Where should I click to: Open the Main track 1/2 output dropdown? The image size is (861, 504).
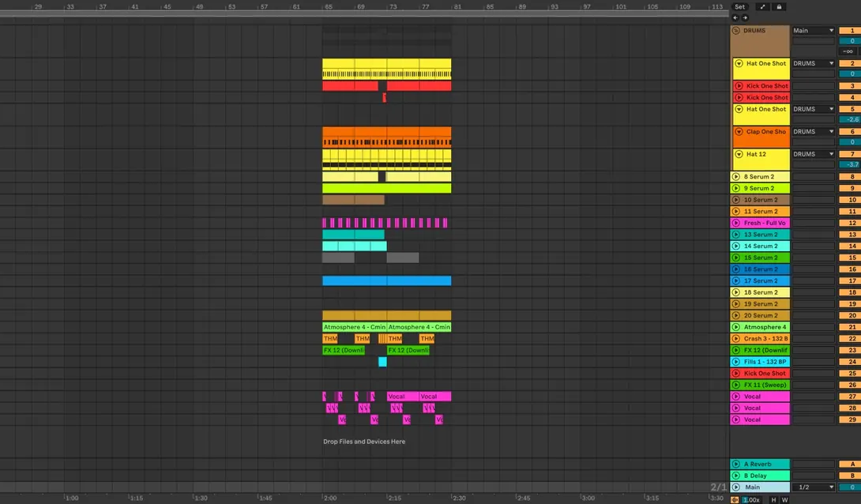[x=814, y=487]
